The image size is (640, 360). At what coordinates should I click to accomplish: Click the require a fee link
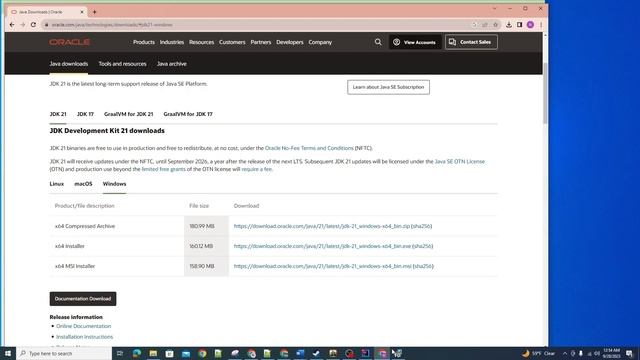256,169
